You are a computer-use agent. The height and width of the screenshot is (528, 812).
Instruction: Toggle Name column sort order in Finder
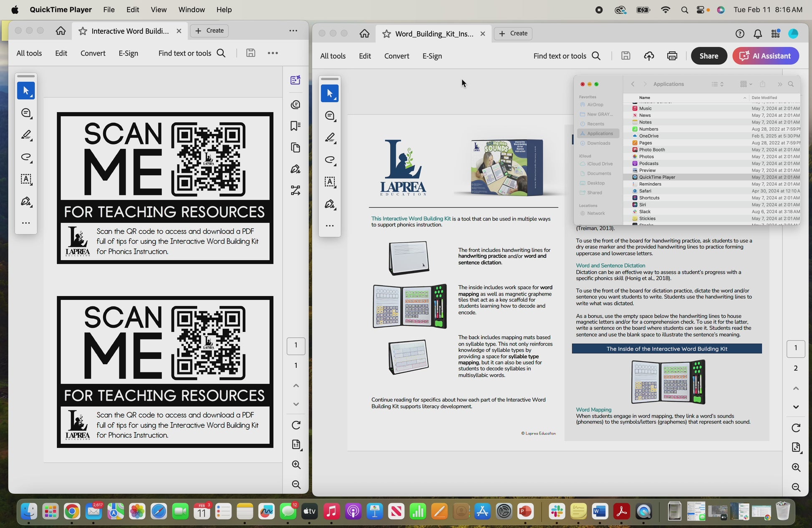(744, 98)
